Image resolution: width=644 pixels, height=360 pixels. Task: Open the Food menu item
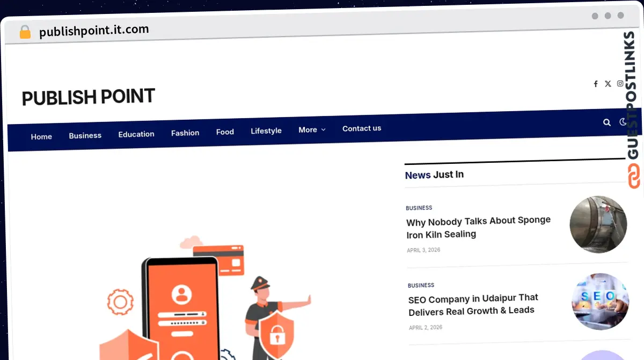tap(225, 132)
